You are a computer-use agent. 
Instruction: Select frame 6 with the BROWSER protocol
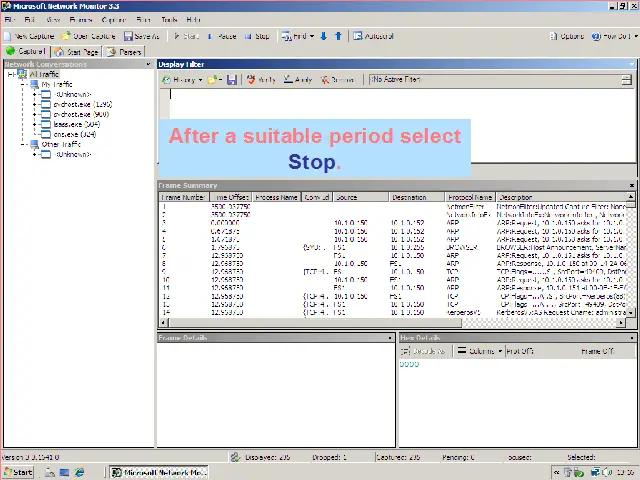click(x=393, y=247)
